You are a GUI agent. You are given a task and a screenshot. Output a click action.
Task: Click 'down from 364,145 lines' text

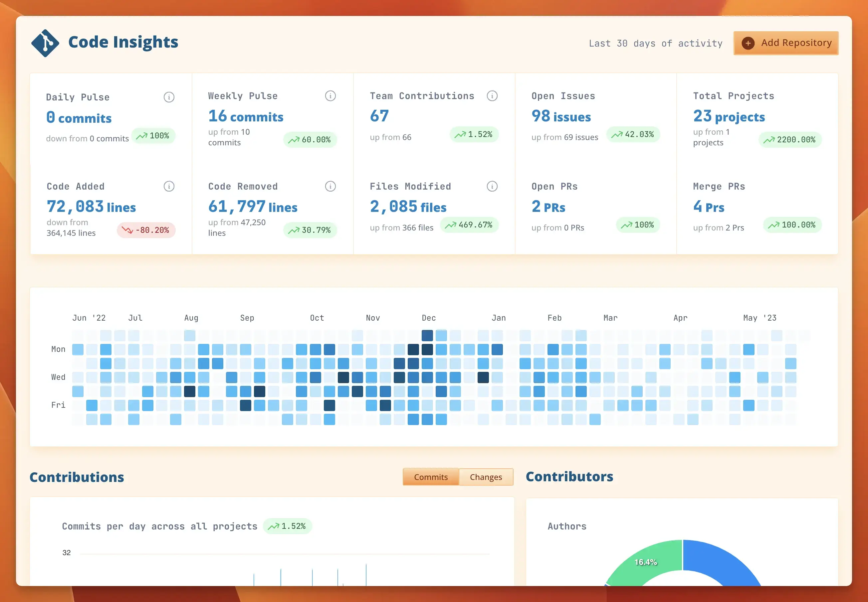click(x=71, y=228)
